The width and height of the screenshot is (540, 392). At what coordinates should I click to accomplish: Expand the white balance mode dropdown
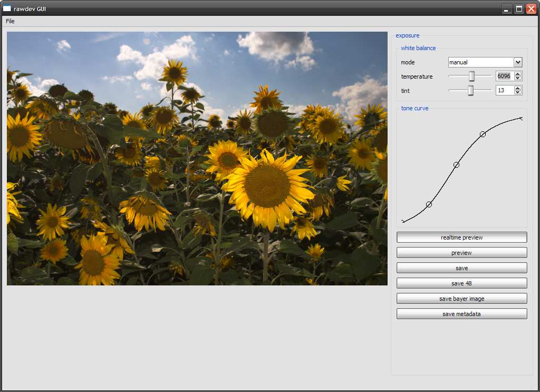[x=517, y=62]
